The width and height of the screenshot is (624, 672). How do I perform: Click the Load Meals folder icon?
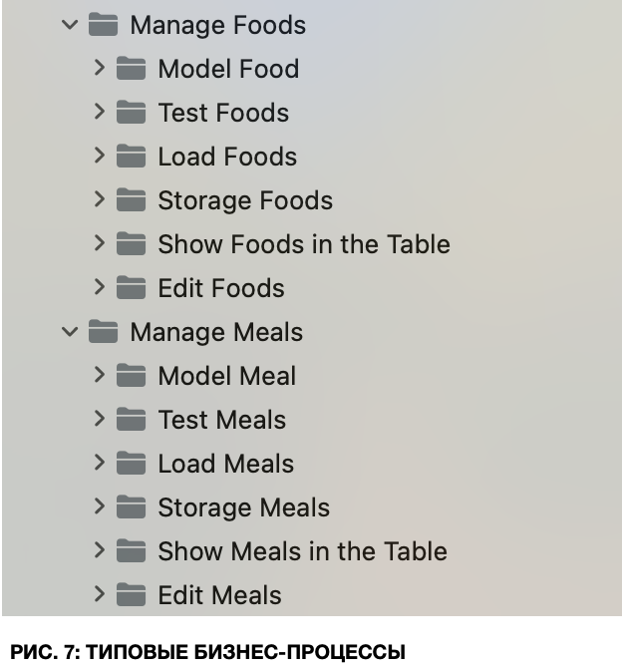tap(131, 464)
